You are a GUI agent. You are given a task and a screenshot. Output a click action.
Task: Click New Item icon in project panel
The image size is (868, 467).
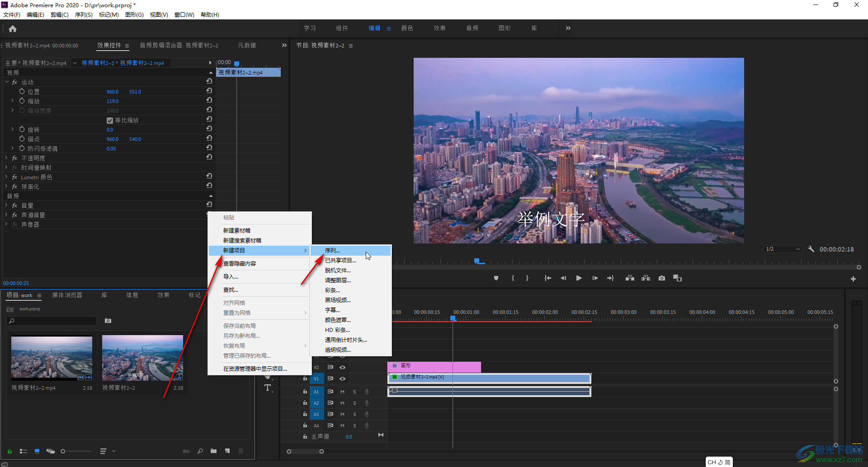[x=227, y=451]
